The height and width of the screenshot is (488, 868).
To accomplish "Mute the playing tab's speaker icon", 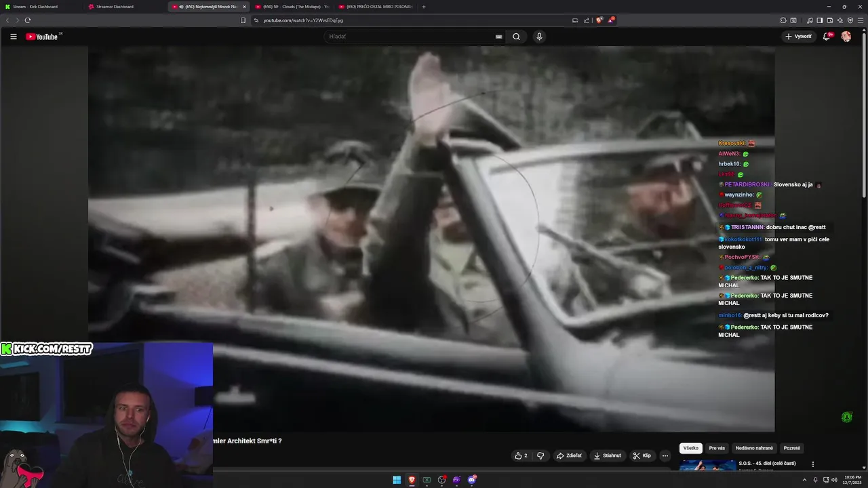I will (x=181, y=7).
